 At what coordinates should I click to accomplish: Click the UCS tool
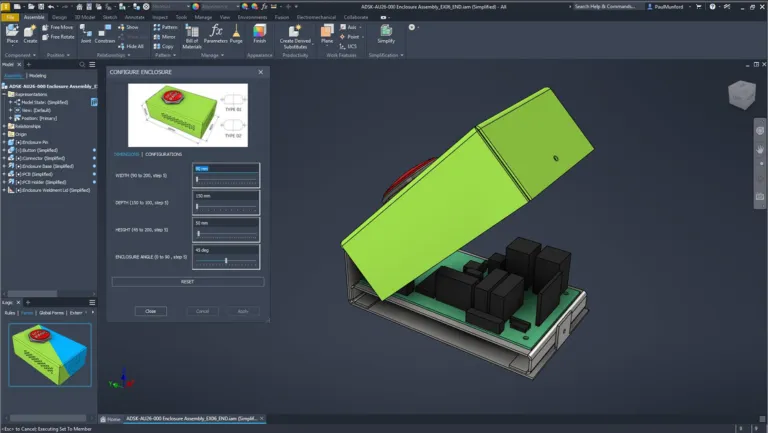pos(348,47)
